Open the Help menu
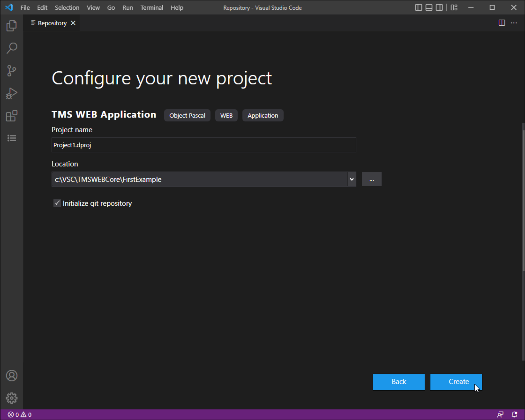Image resolution: width=525 pixels, height=420 pixels. coord(177,8)
